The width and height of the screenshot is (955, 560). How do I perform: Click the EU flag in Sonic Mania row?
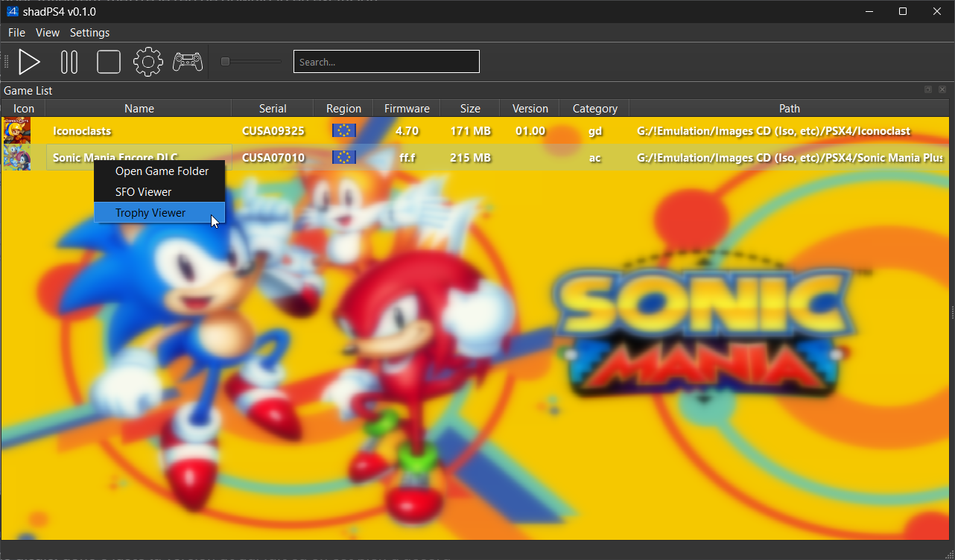343,157
